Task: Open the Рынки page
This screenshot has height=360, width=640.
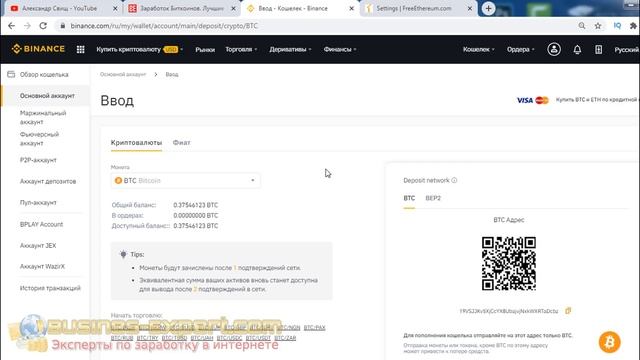Action: [x=205, y=49]
